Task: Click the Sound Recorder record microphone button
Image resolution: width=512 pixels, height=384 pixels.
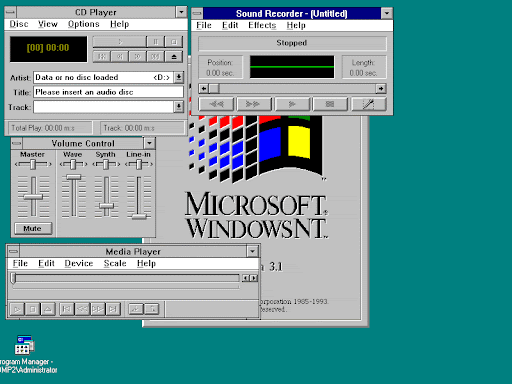Action: point(369,104)
